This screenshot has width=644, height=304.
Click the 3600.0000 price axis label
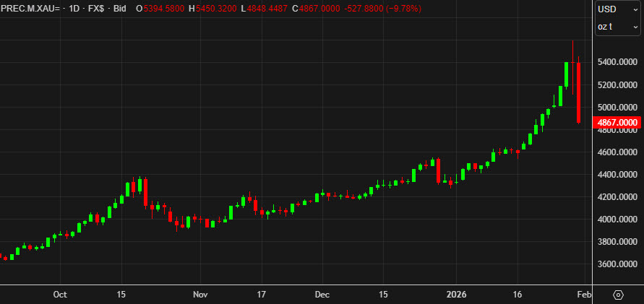tap(617, 264)
